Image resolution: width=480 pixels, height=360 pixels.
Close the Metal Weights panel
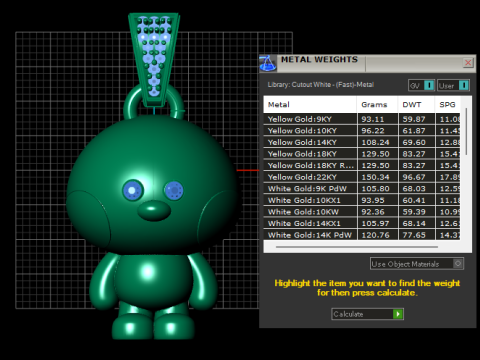(x=468, y=62)
